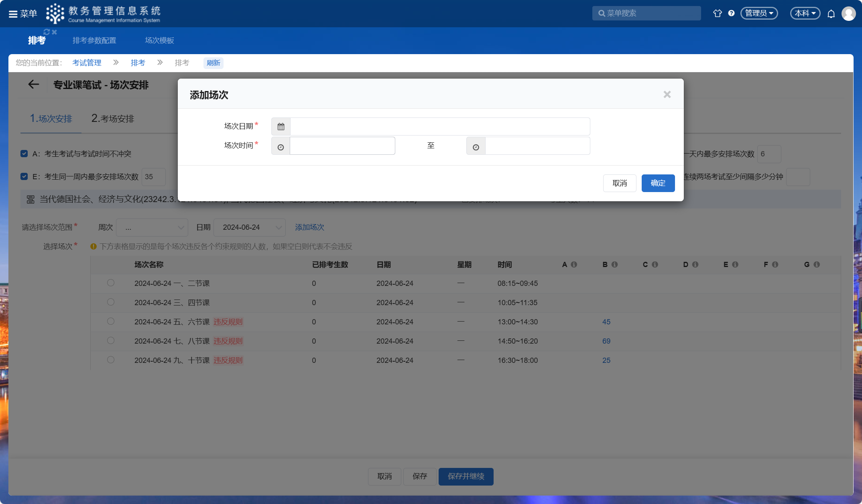The image size is (862, 504).
Task: Expand the 本科 dropdown
Action: coord(805,13)
